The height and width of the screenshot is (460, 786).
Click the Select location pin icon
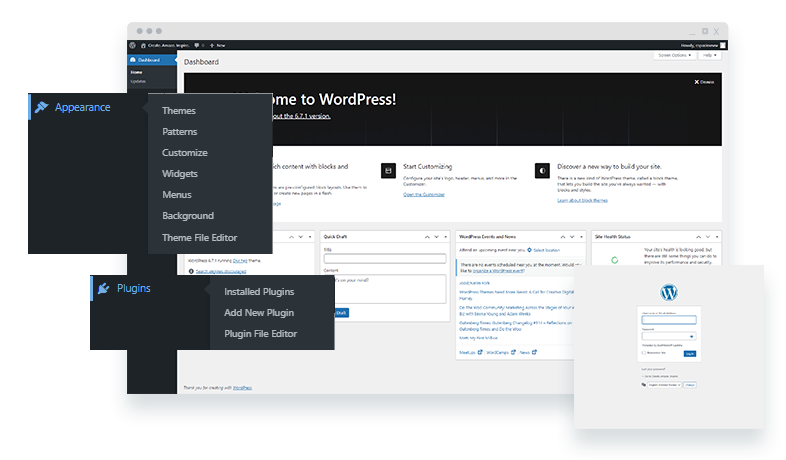tap(529, 250)
